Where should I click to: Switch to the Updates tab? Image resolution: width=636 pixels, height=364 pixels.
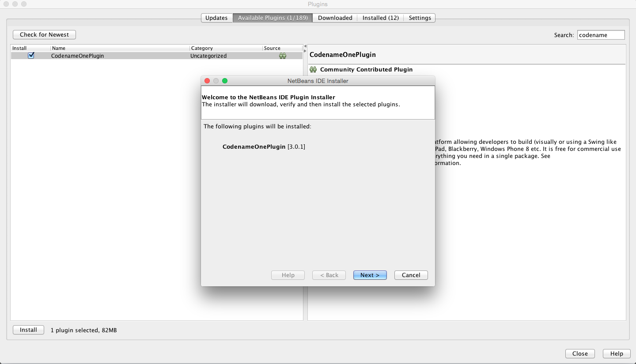216,18
